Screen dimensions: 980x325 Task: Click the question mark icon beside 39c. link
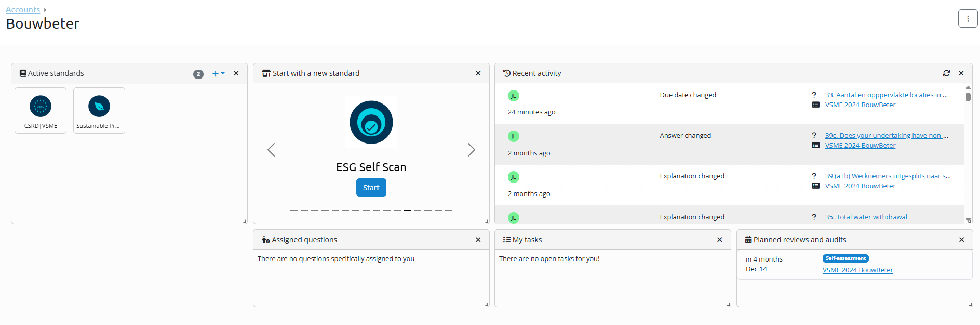pyautogui.click(x=814, y=135)
